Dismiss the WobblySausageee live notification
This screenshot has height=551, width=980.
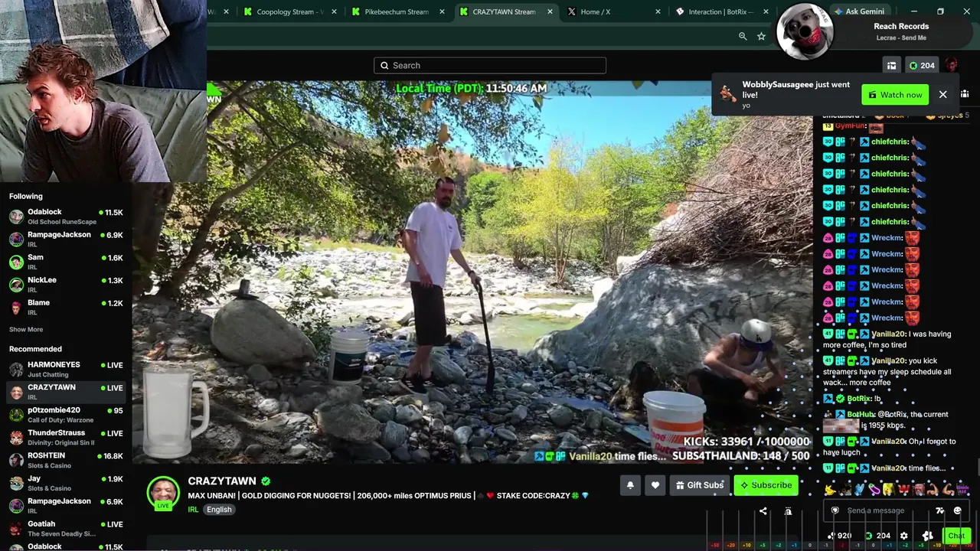coord(942,95)
